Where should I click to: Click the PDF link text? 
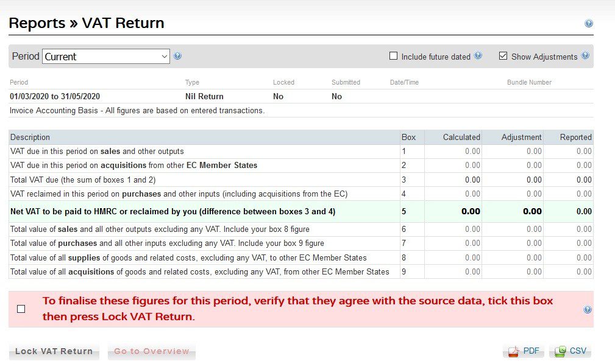531,351
